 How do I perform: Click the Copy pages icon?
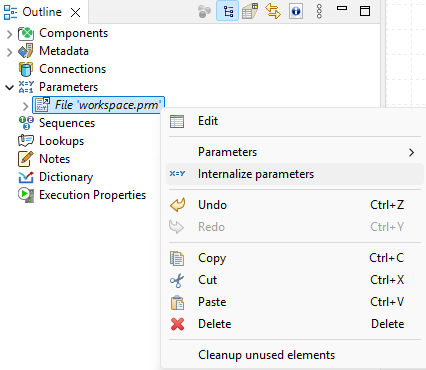177,258
